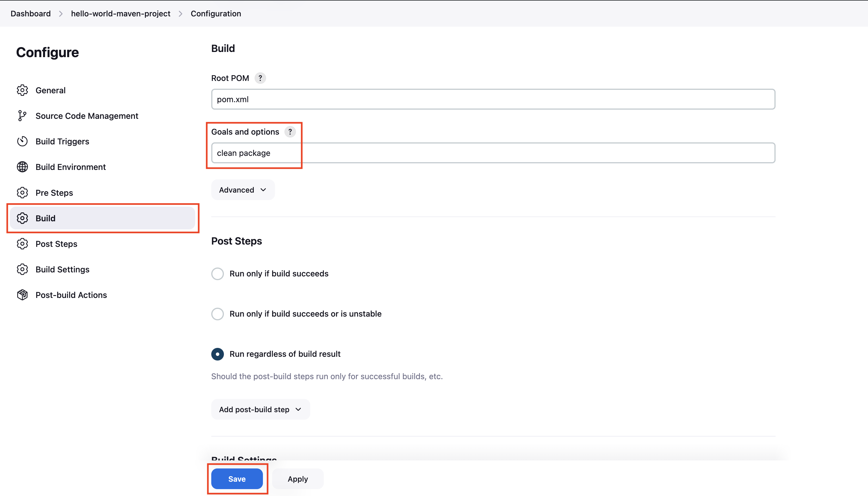Select the Build sidebar label

[45, 218]
